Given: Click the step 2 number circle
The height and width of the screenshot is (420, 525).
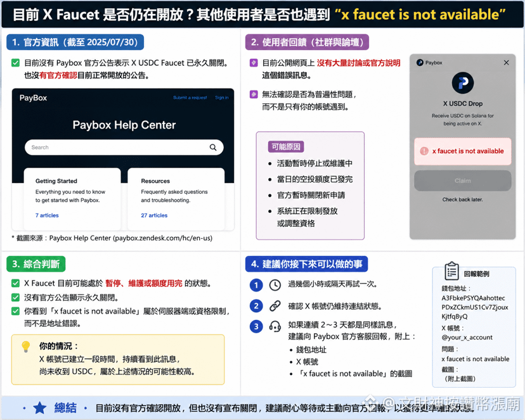Looking at the screenshot, I should click(256, 306).
